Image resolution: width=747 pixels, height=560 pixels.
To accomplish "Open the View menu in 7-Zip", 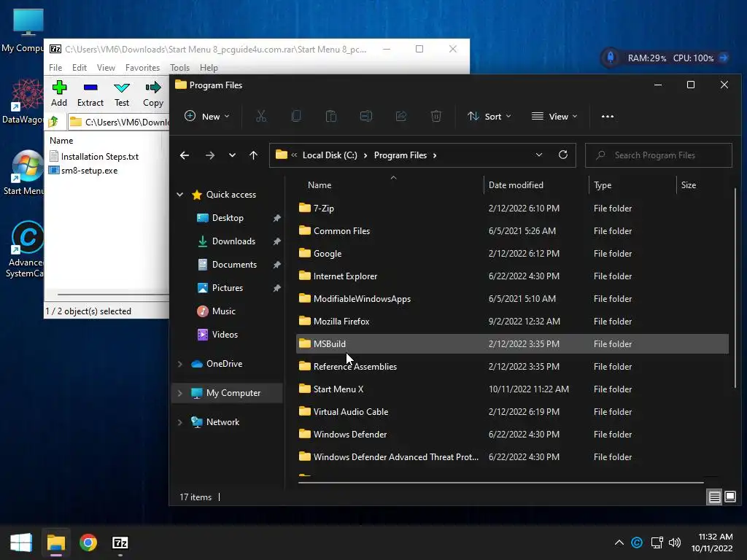I will pos(106,68).
